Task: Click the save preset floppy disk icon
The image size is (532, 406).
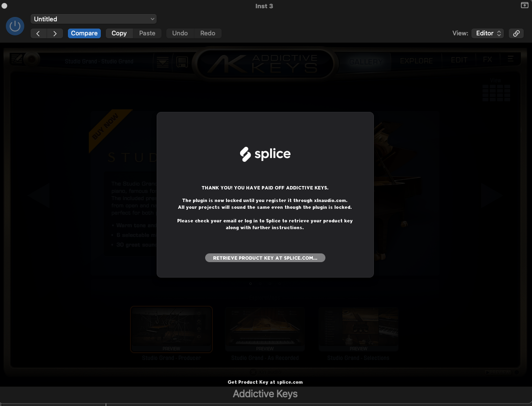Action: click(182, 62)
